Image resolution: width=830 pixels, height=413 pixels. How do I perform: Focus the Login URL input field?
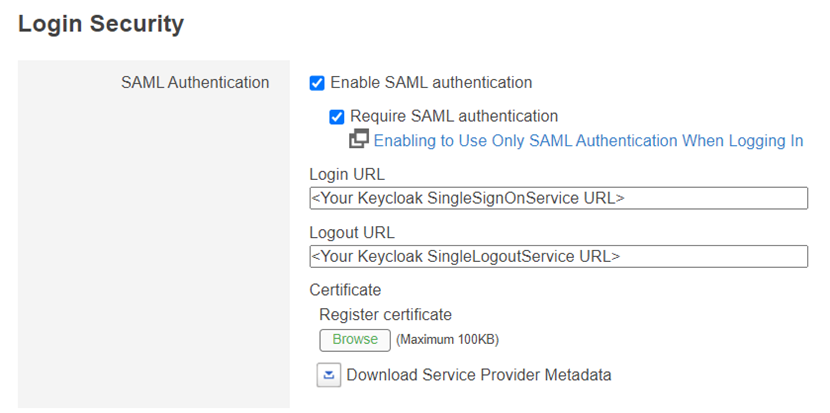tap(700, 198)
